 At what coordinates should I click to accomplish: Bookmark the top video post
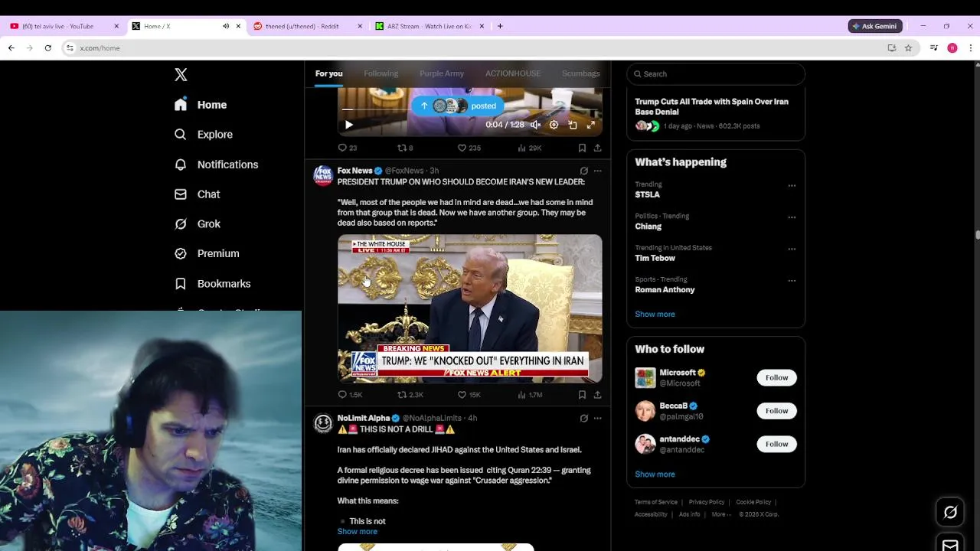582,148
